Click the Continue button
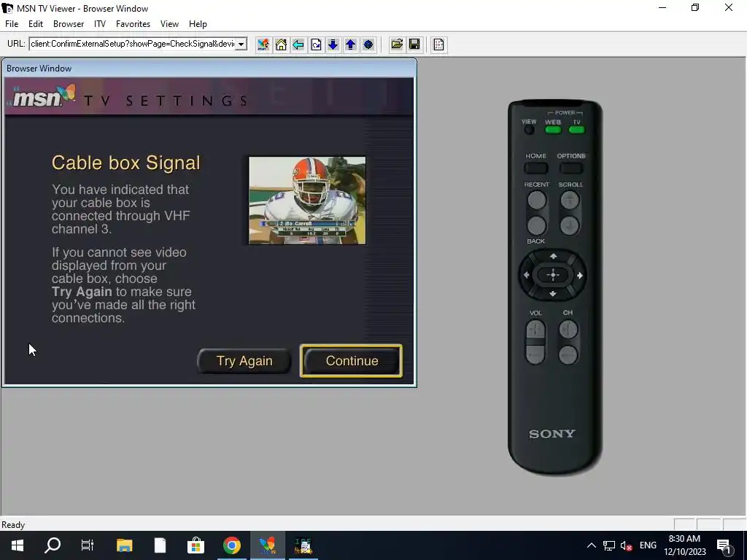 [352, 361]
